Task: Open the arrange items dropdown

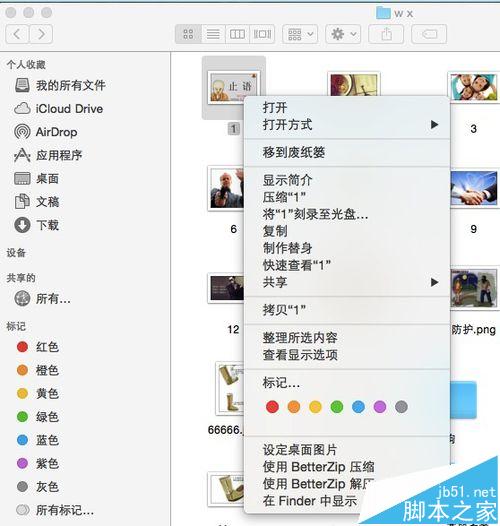Action: (300, 34)
